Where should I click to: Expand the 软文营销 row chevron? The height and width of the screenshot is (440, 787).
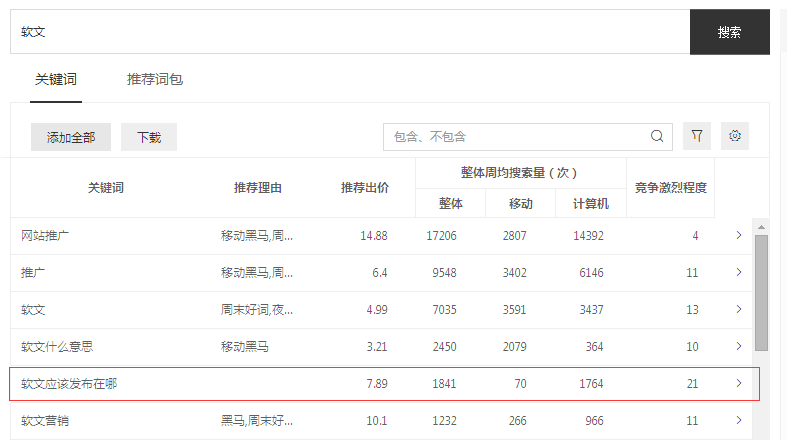pyautogui.click(x=738, y=421)
